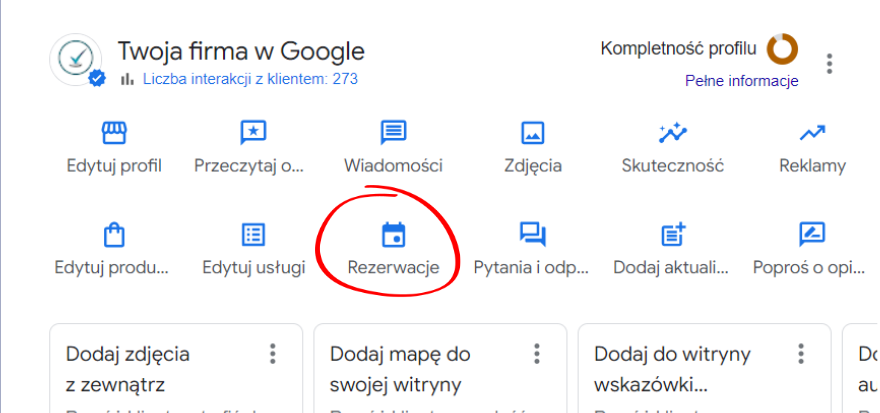
Task: Open the Zdjęcia photos icon
Action: pyautogui.click(x=532, y=133)
